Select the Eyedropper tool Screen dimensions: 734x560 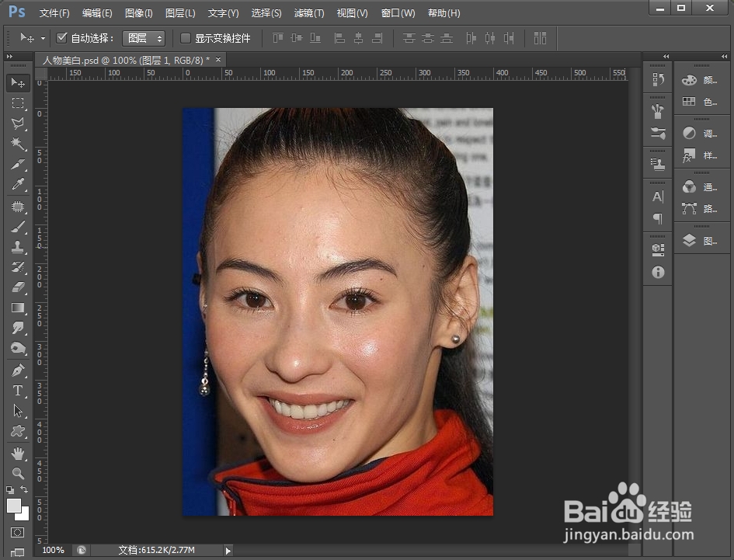[x=18, y=184]
